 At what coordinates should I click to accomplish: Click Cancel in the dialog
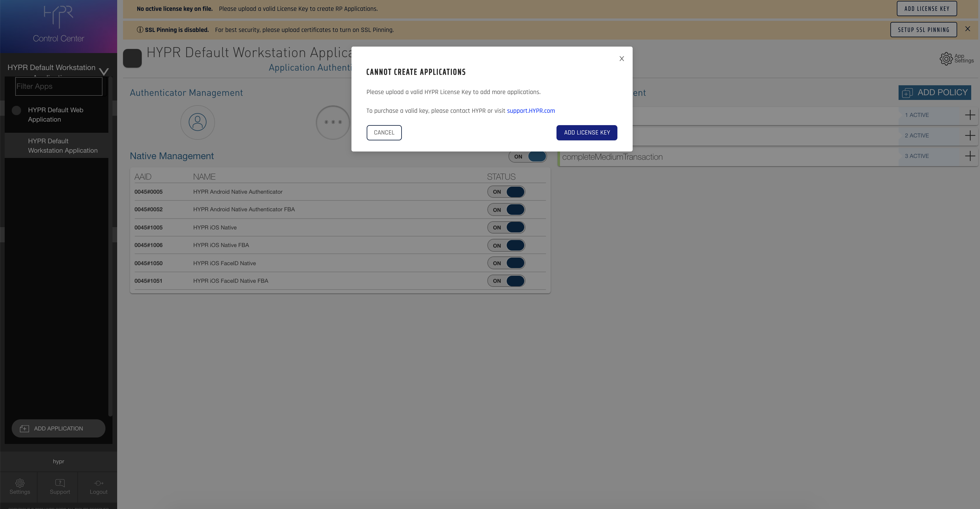[x=384, y=132]
